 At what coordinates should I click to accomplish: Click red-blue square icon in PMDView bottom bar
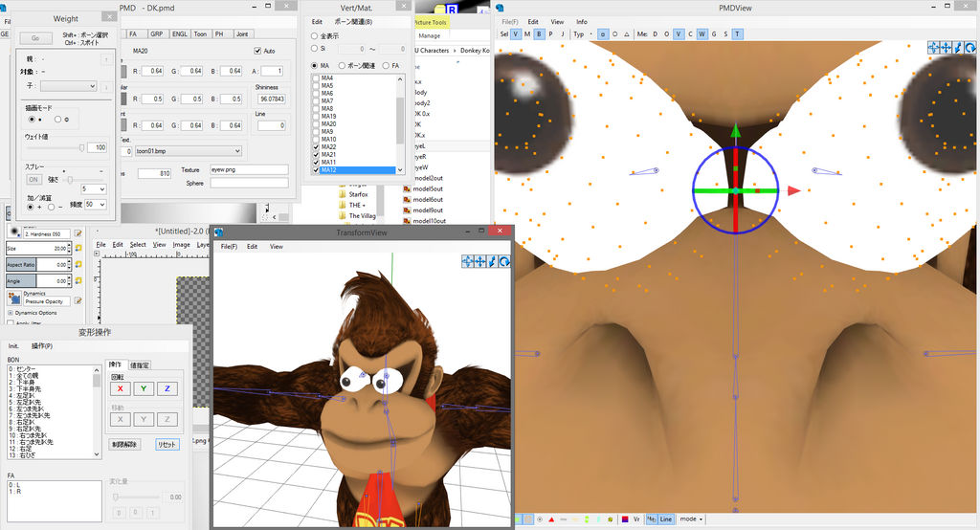tap(625, 519)
